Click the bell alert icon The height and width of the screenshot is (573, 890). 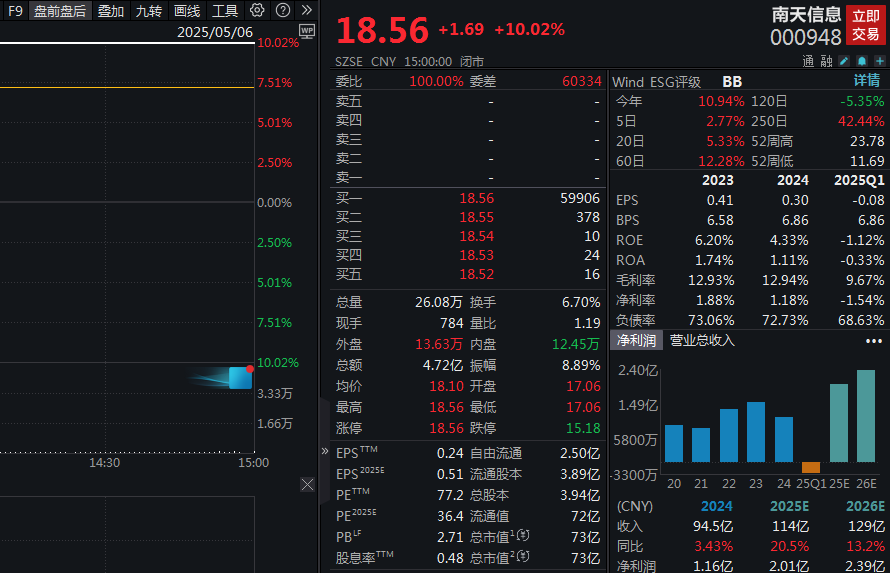click(862, 61)
